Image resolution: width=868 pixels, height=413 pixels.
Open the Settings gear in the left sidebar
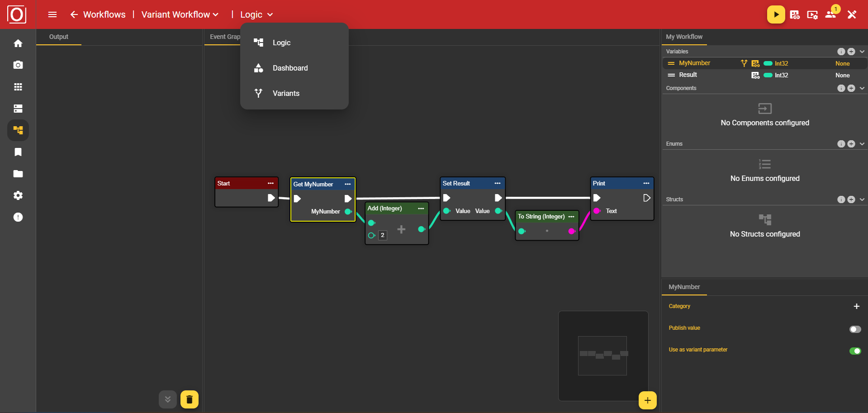point(18,195)
